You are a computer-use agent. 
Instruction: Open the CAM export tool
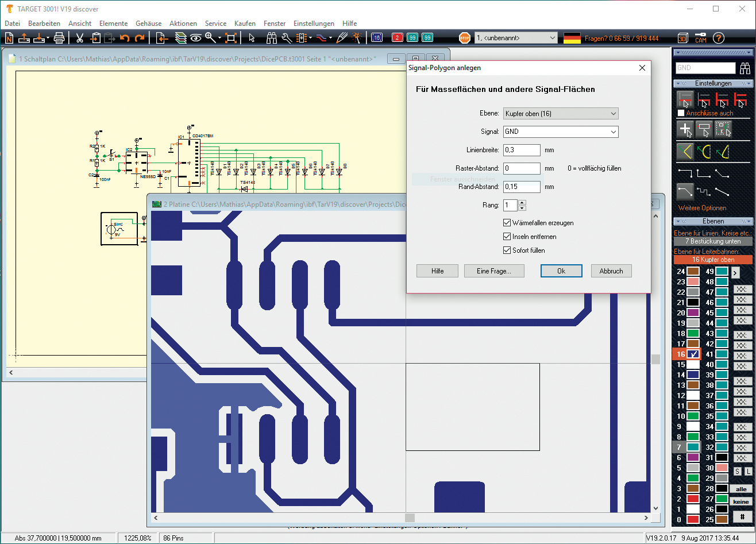pyautogui.click(x=700, y=38)
